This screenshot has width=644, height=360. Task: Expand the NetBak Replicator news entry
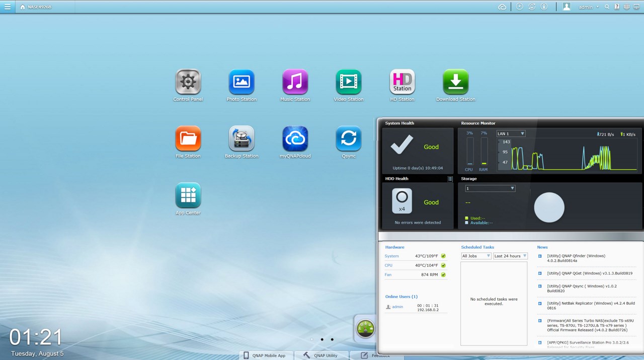[x=540, y=303]
